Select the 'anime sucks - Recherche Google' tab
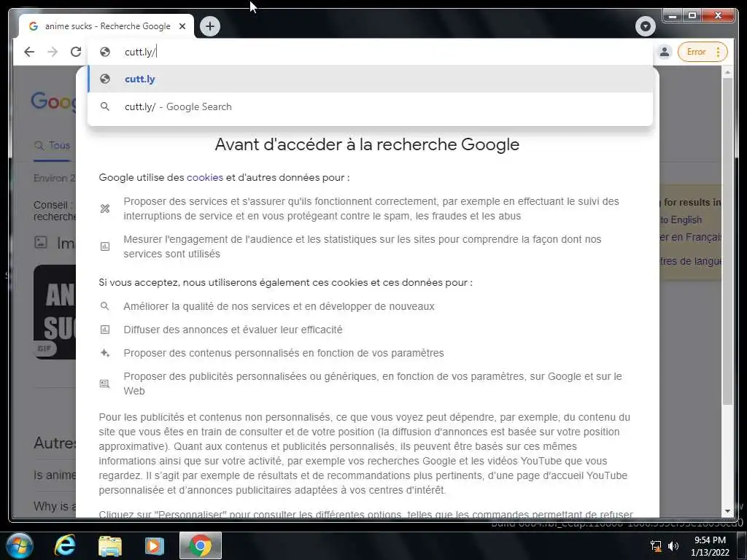Screen dimensions: 747x560 (x=107, y=26)
